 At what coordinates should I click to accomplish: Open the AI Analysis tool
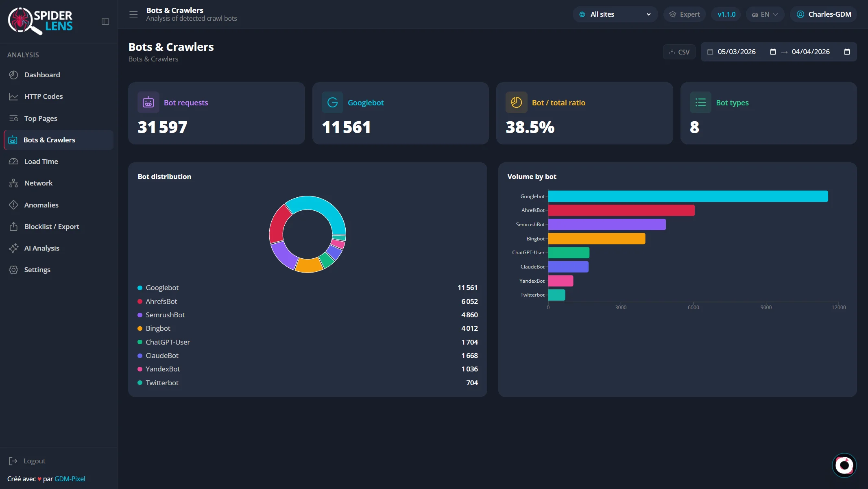point(41,248)
